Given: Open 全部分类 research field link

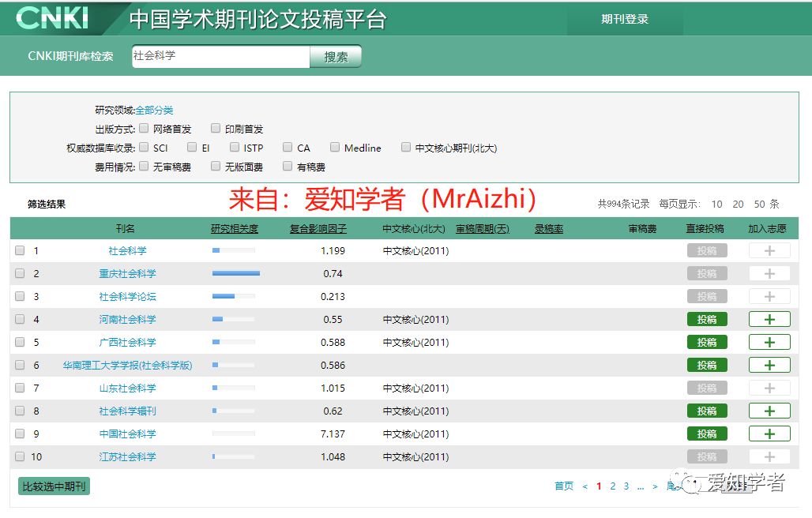Looking at the screenshot, I should (x=154, y=111).
